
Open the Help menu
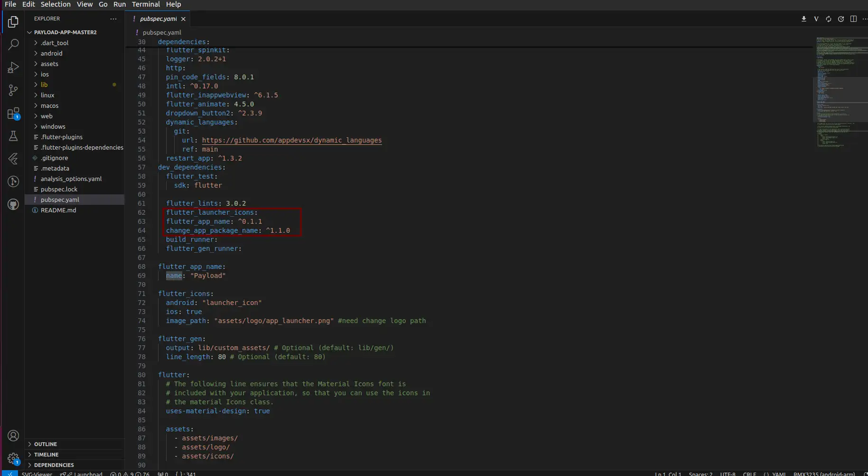(x=173, y=4)
